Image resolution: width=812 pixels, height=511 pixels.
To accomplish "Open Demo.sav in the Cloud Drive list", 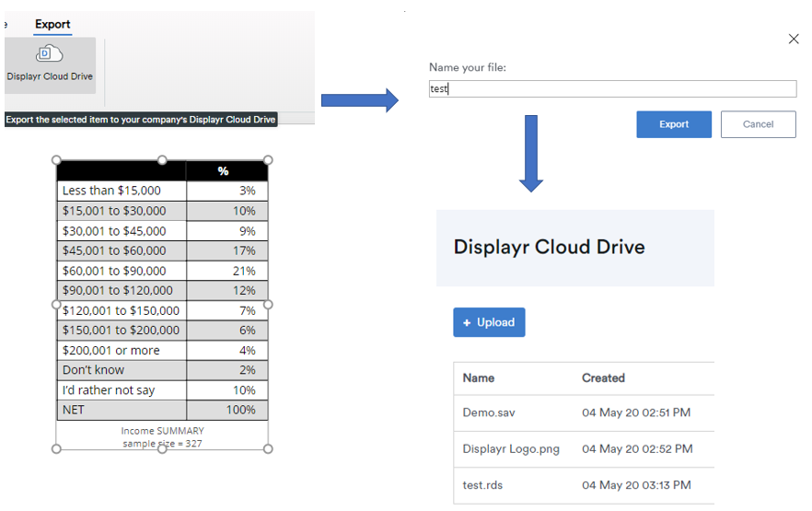I will (489, 412).
